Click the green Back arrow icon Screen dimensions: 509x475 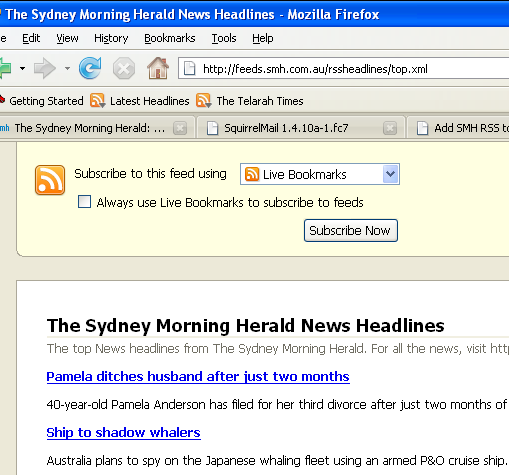tap(5, 68)
